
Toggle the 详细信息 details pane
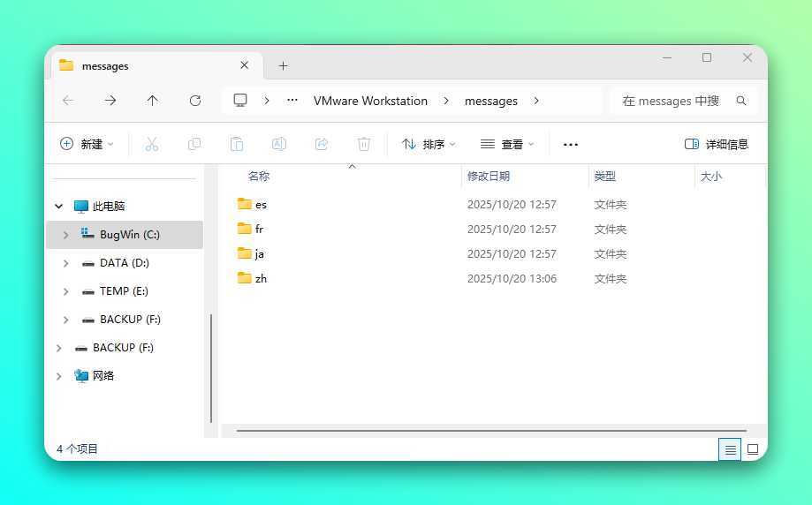[717, 144]
